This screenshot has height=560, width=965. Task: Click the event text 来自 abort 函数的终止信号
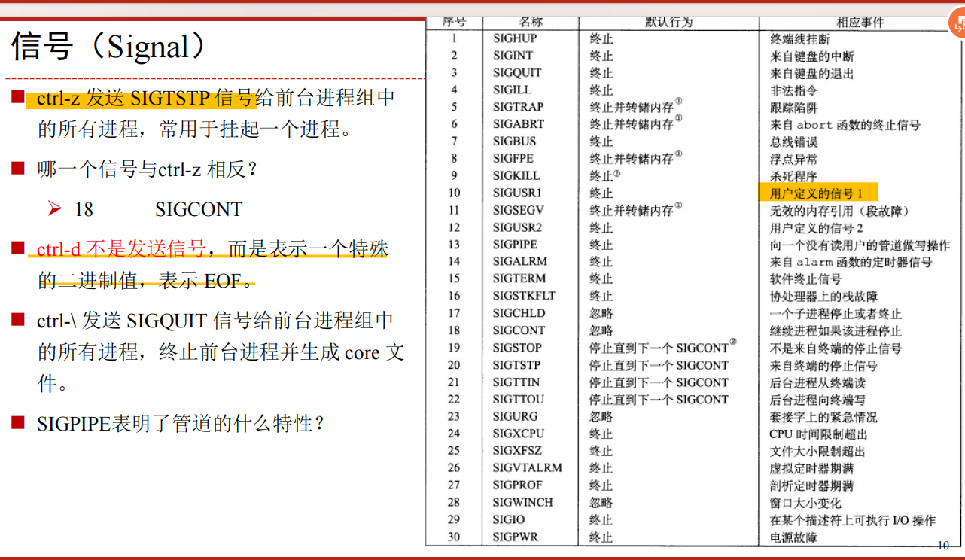845,125
